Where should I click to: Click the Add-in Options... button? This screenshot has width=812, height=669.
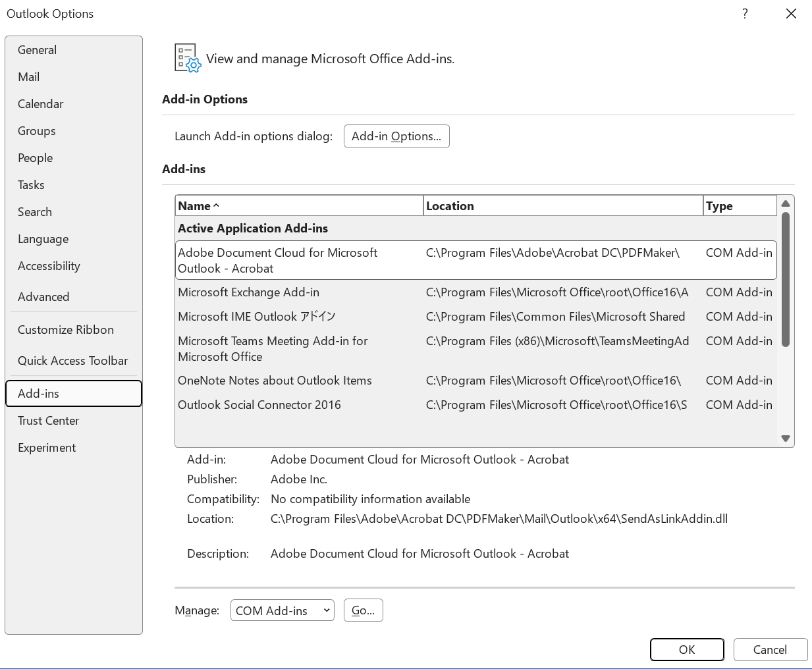pos(396,136)
